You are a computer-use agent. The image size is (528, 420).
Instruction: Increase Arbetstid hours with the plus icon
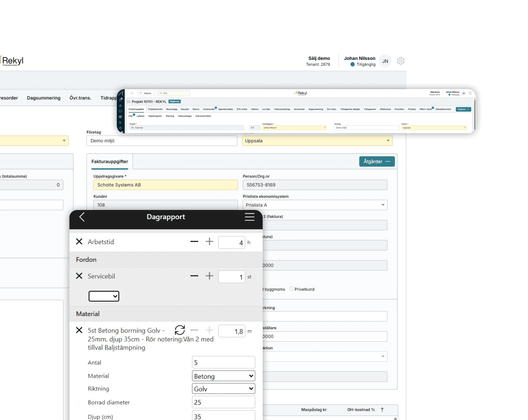[209, 241]
